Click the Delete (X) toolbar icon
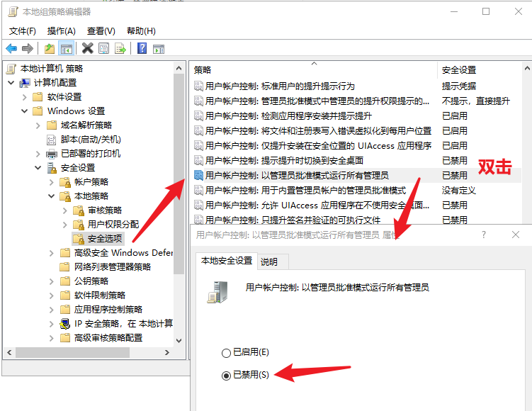 pos(87,48)
